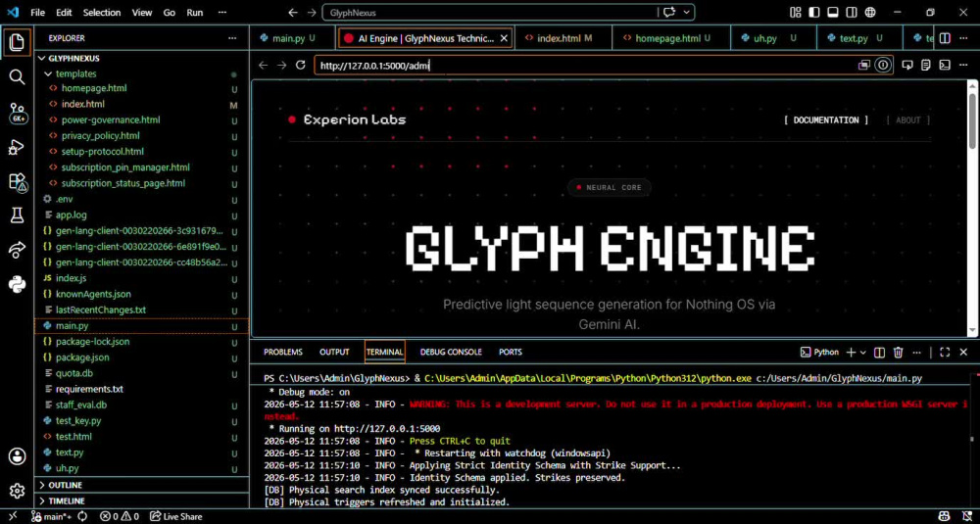980x524 pixels.
Task: Open the Run menu
Action: coord(194,12)
